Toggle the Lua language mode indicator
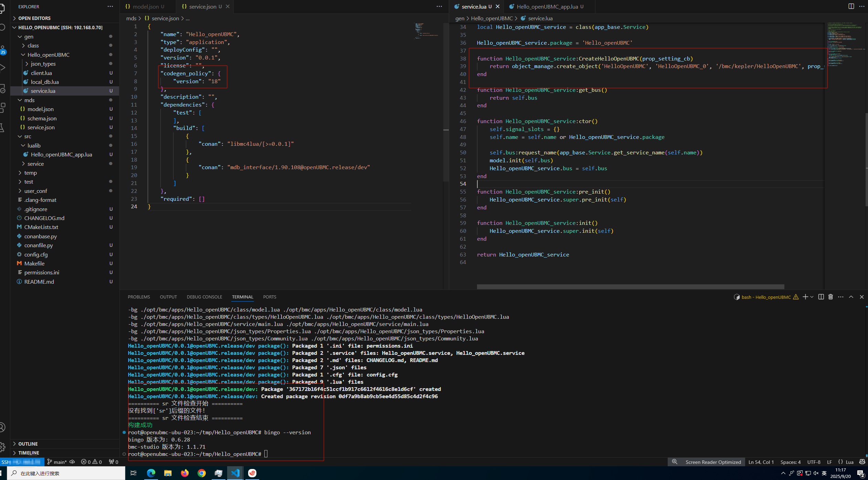 point(849,462)
